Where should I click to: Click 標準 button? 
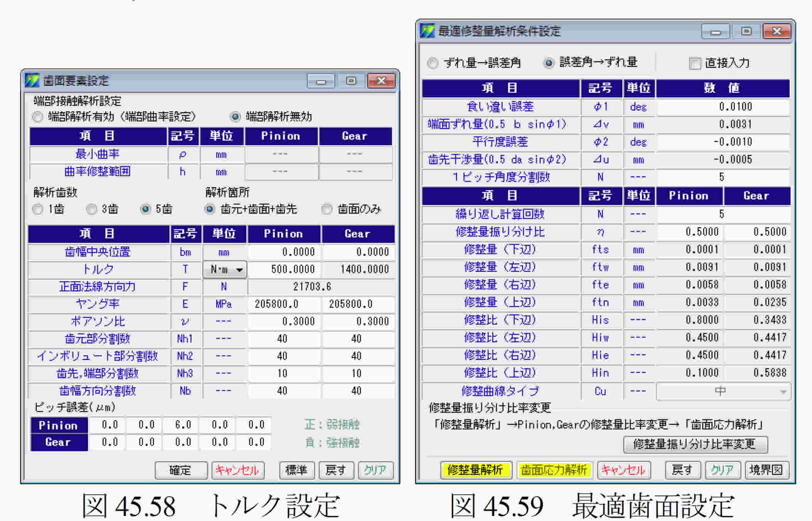coord(297,470)
